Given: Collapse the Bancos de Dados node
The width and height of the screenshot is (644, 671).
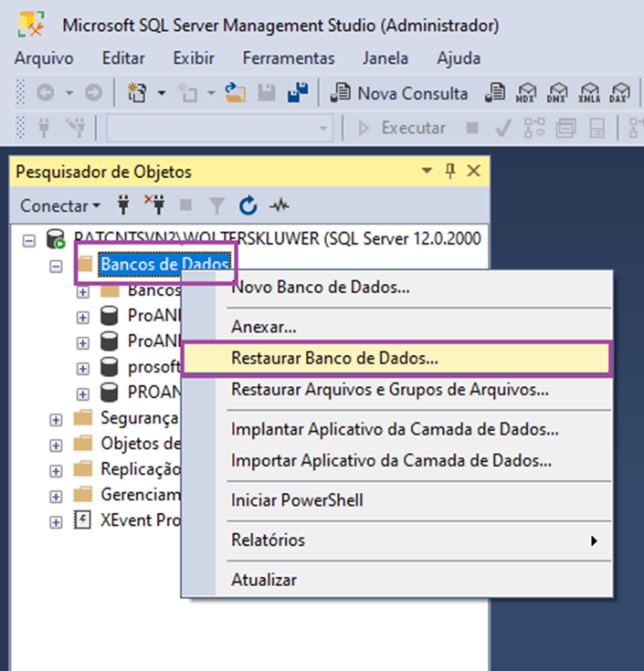Looking at the screenshot, I should [56, 267].
